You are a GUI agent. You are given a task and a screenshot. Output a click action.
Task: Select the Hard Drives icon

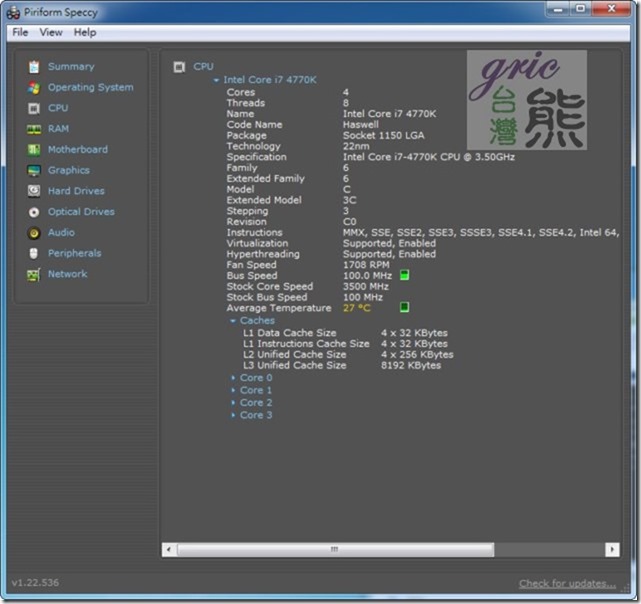[34, 191]
